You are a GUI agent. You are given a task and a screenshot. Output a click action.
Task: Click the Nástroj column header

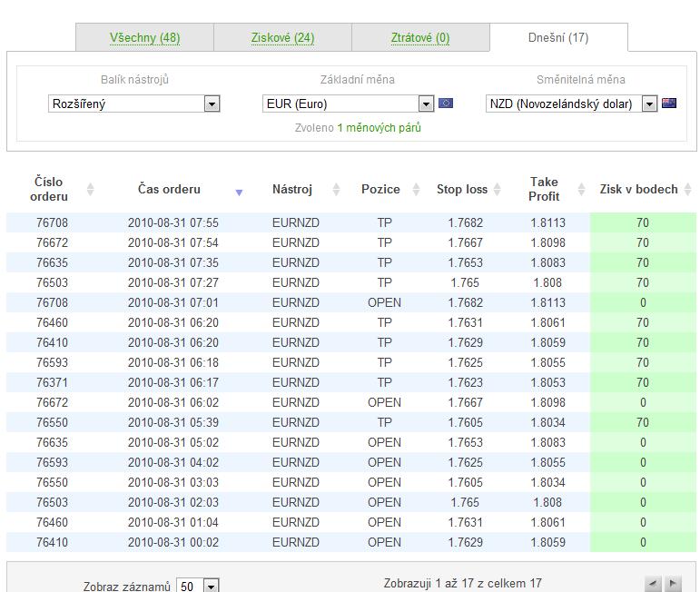coord(292,189)
